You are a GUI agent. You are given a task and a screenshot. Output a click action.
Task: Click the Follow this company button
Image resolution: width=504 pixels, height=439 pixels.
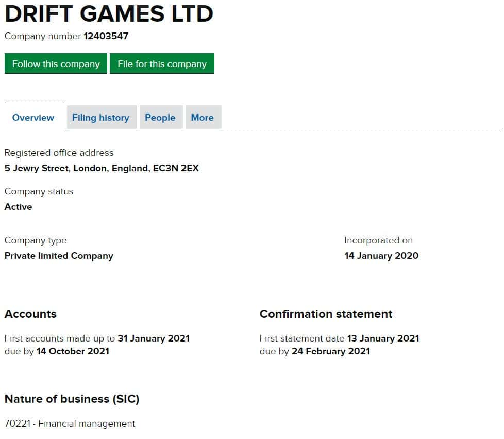[56, 64]
